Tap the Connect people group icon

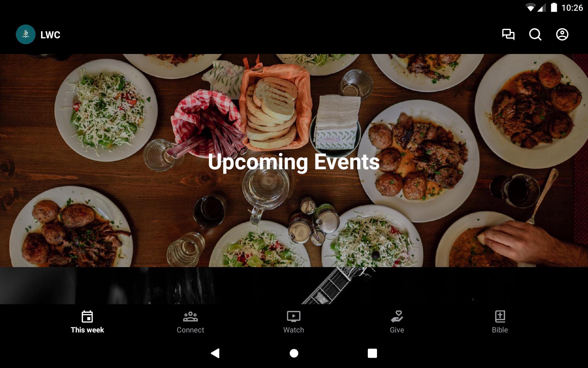click(x=190, y=316)
